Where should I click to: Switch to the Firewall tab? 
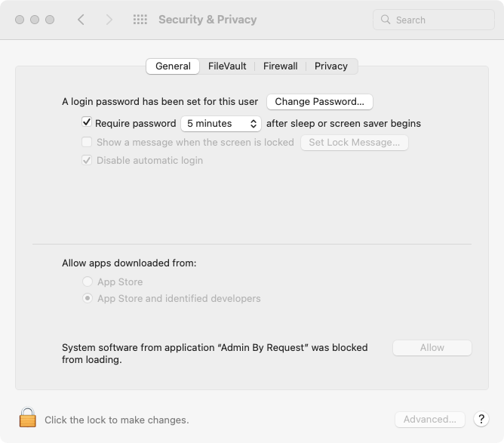pyautogui.click(x=280, y=66)
